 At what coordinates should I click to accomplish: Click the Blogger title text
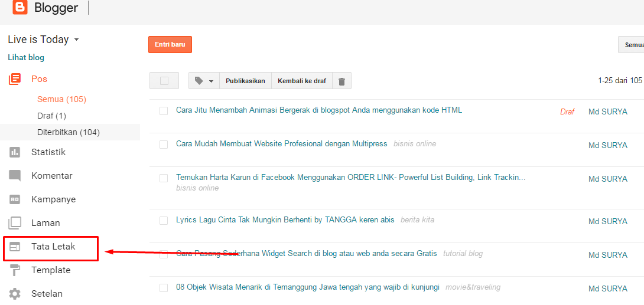click(56, 8)
